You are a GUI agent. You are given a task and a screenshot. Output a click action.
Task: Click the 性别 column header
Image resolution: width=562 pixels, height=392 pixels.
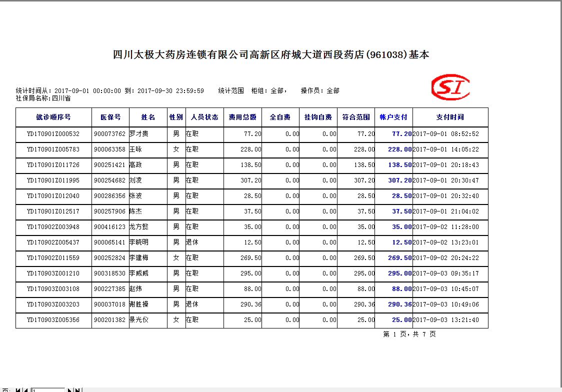(176, 117)
